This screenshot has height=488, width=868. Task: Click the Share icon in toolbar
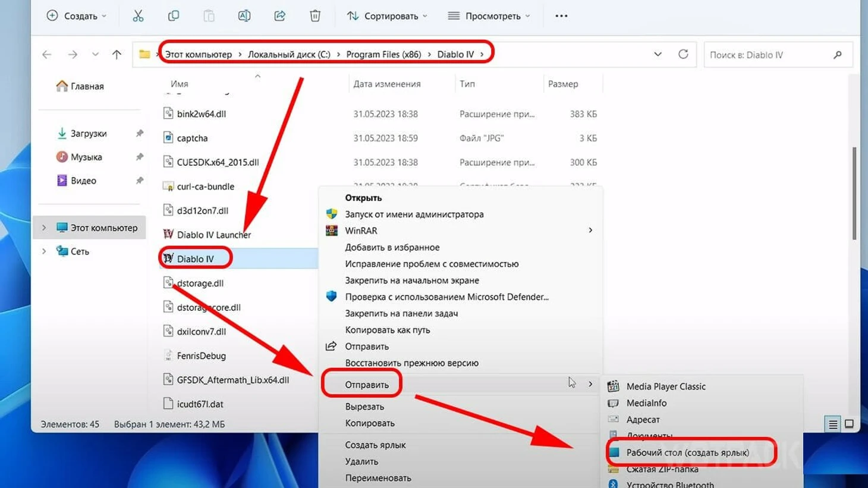pyautogui.click(x=279, y=16)
